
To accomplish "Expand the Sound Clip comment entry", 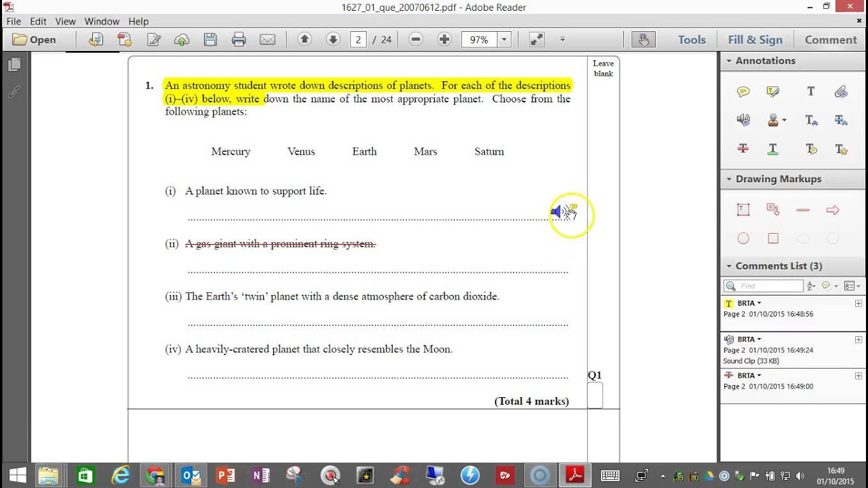I will coord(859,340).
